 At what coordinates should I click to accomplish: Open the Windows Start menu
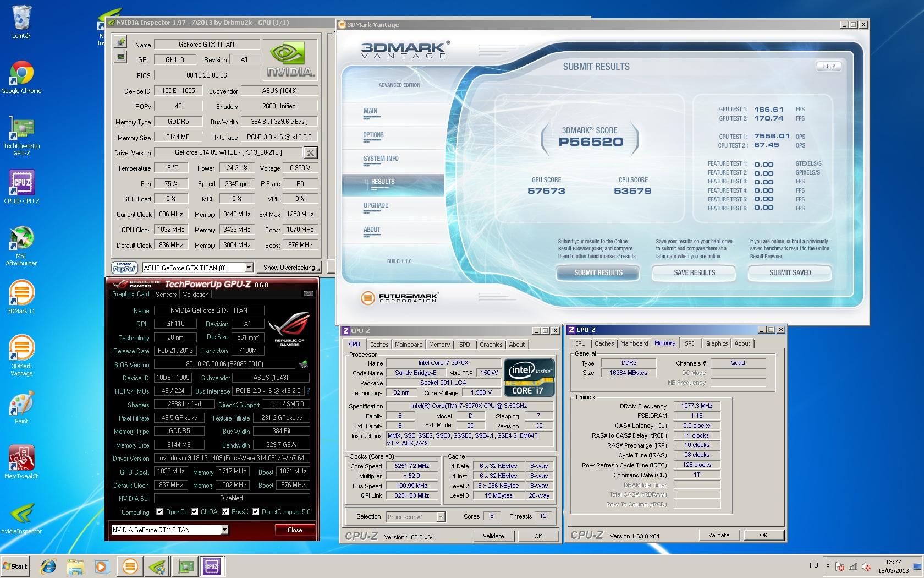(x=15, y=566)
